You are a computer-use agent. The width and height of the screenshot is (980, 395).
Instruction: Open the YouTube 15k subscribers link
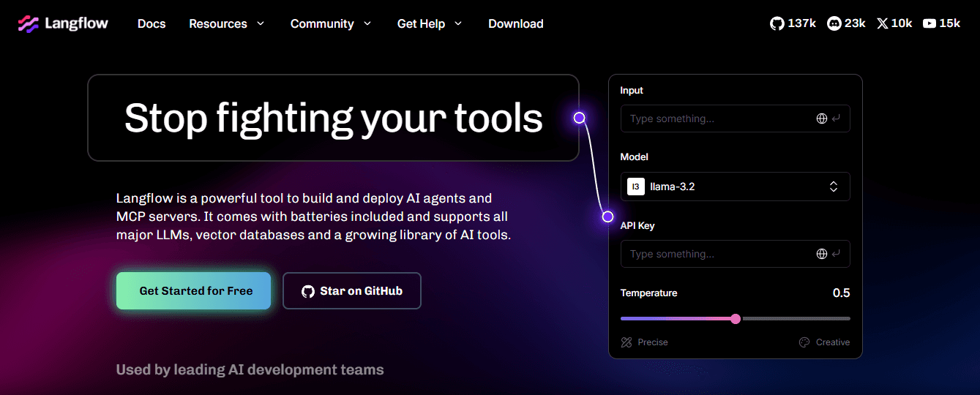(941, 23)
